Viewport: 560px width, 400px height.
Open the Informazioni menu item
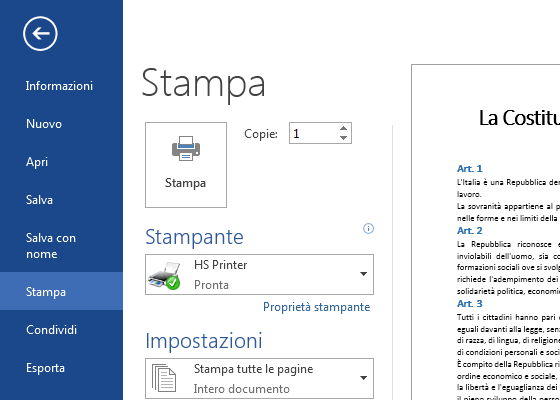click(59, 86)
